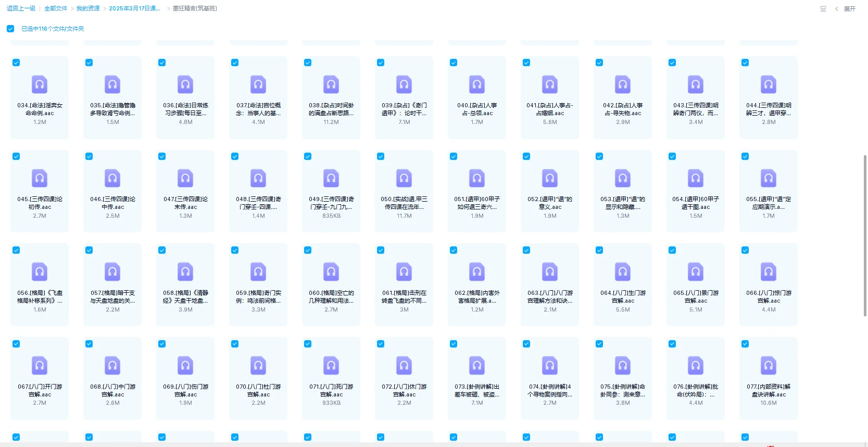Open audio file icon for 034.[命法]淫奔女命命例.aac
The height and width of the screenshot is (447, 868).
40,84
